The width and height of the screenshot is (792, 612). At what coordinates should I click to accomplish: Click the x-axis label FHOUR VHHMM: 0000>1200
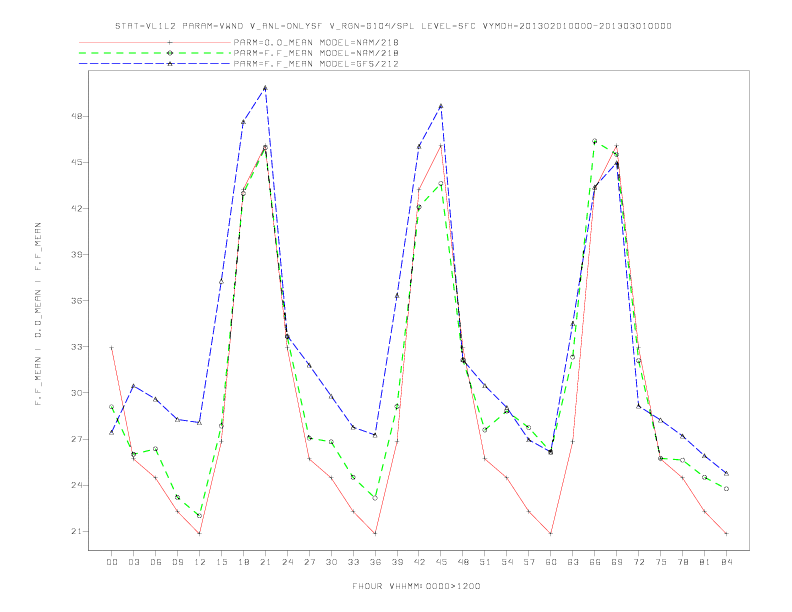[x=416, y=586]
